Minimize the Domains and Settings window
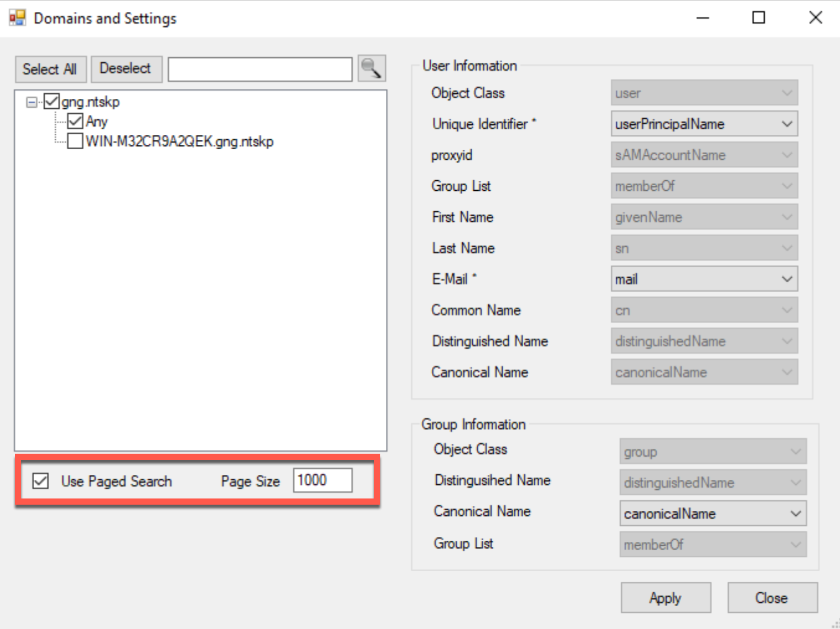The height and width of the screenshot is (629, 840). [x=703, y=18]
